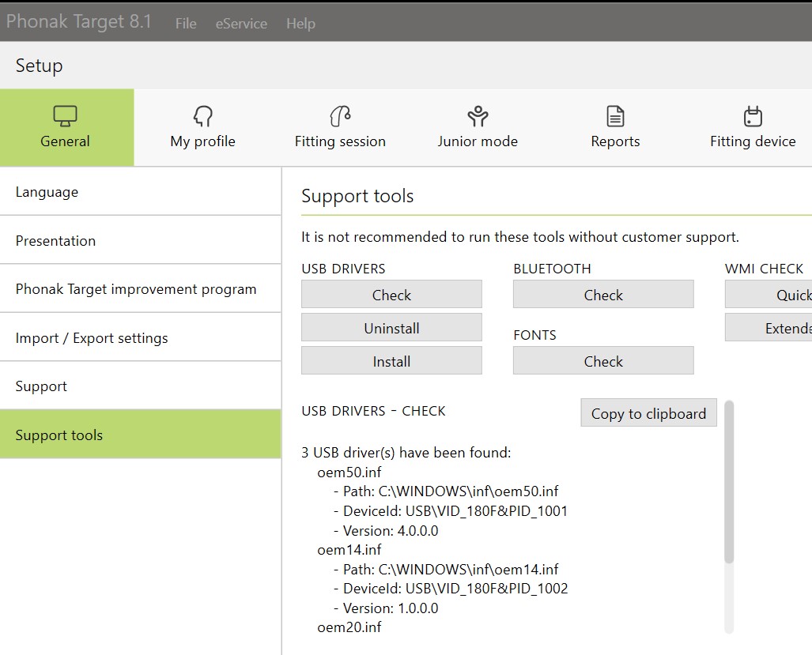The image size is (812, 655).
Task: Click the My profile head icon
Action: tap(203, 116)
